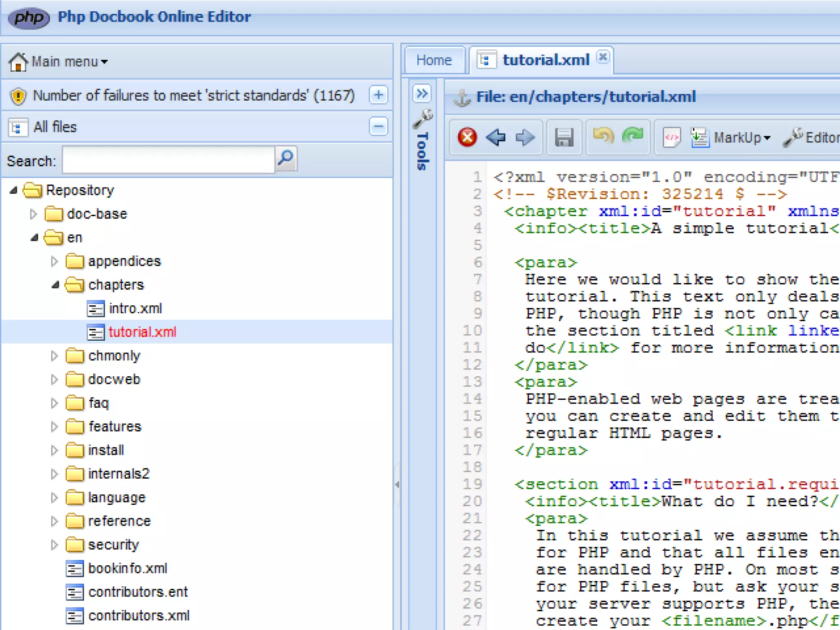Expand the doc-base folder
Screen dimensions: 840x630
(x=34, y=214)
